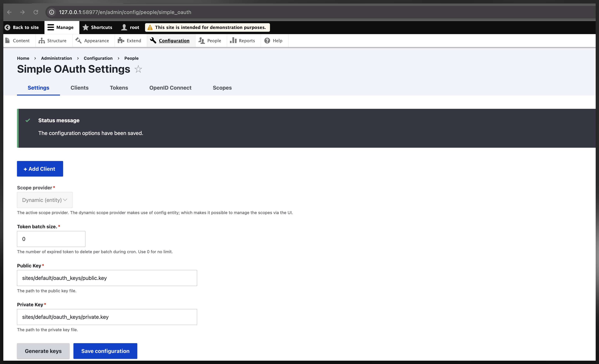Click the site information icon in the address bar
Image resolution: width=599 pixels, height=364 pixels.
pos(52,12)
